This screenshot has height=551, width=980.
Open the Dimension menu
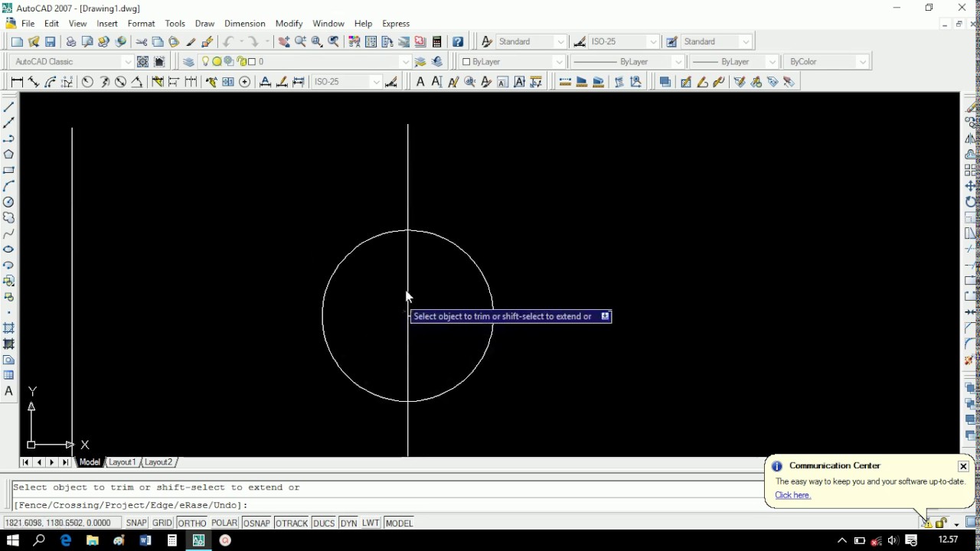245,24
